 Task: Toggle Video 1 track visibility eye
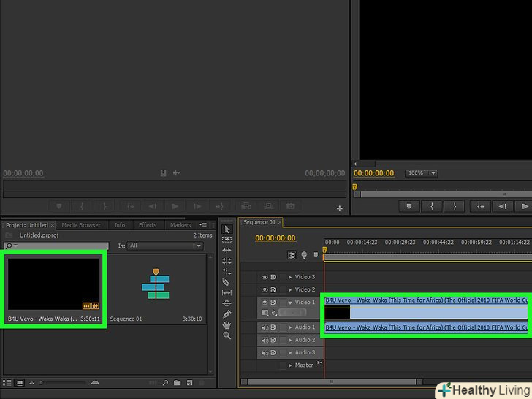[x=265, y=302]
